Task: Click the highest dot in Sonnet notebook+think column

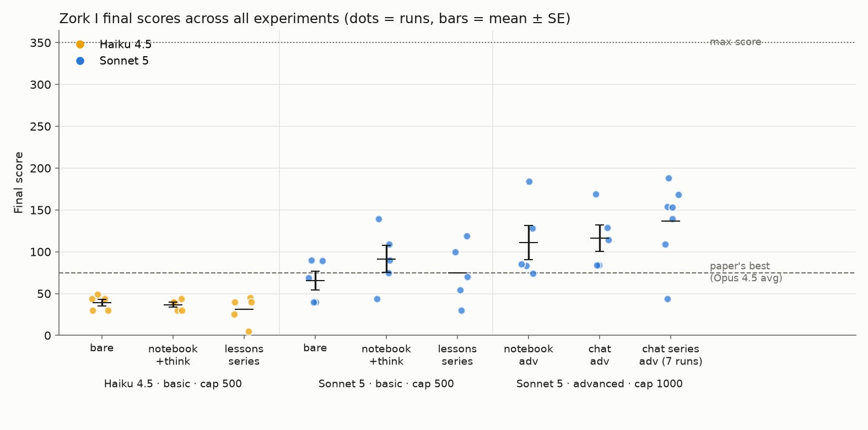Action: click(379, 219)
